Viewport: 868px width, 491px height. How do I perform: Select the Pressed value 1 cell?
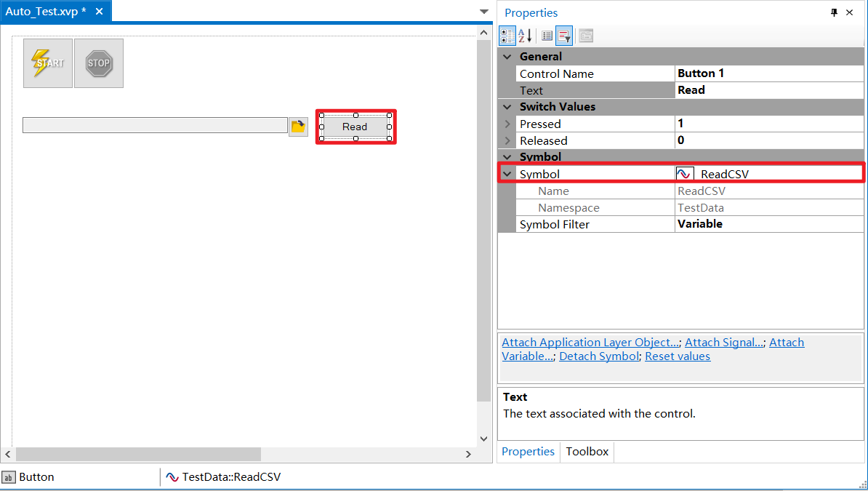point(769,124)
